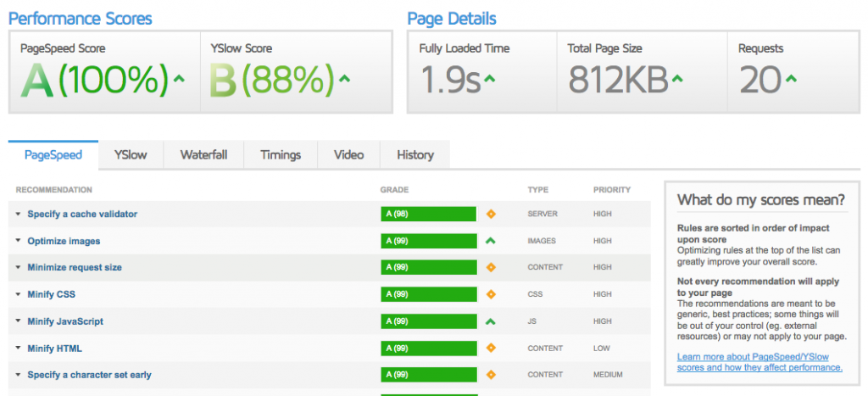The width and height of the screenshot is (868, 396).
Task: Click the orange diamond icon in Minify CSS row
Action: (x=491, y=295)
